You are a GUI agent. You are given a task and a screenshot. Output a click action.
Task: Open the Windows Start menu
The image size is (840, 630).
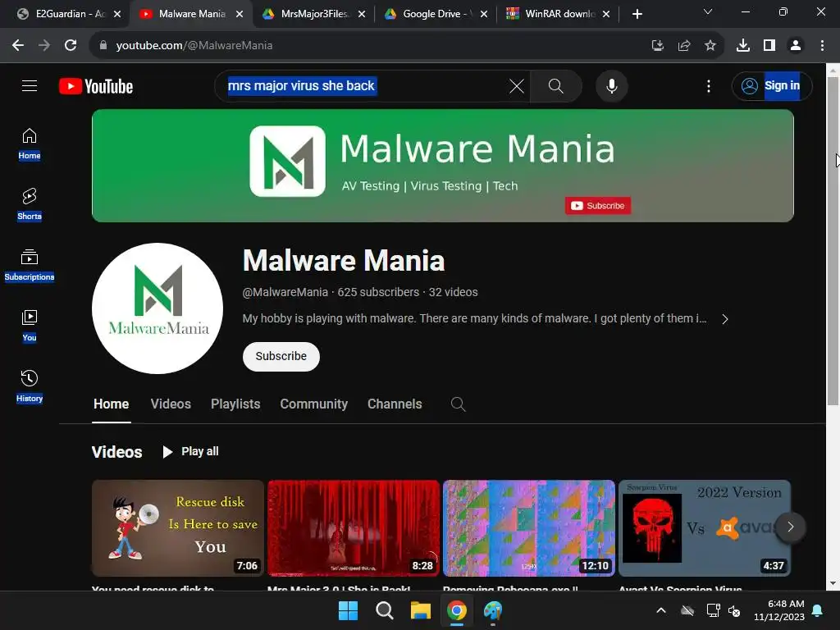[348, 610]
